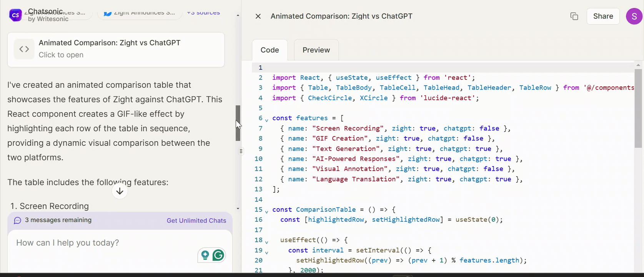Click the Grammarly icon in the chat input
Screen dimensions: 644x277
218,255
